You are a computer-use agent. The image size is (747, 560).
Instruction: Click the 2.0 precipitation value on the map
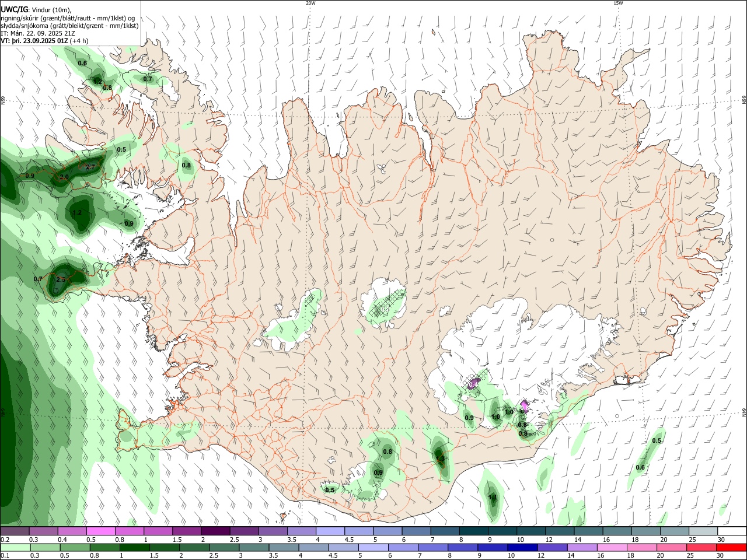pos(64,177)
